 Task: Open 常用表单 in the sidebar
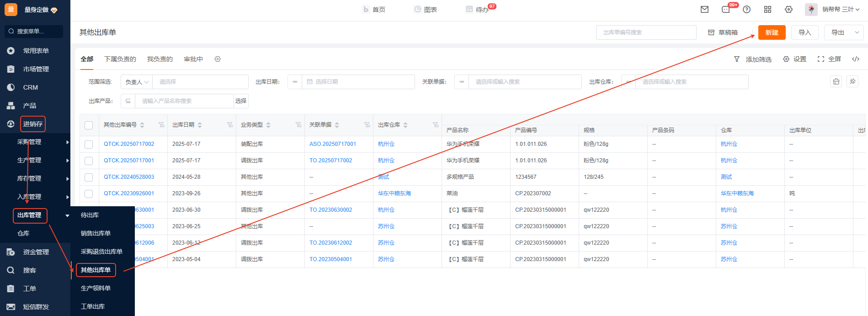pyautogui.click(x=35, y=51)
